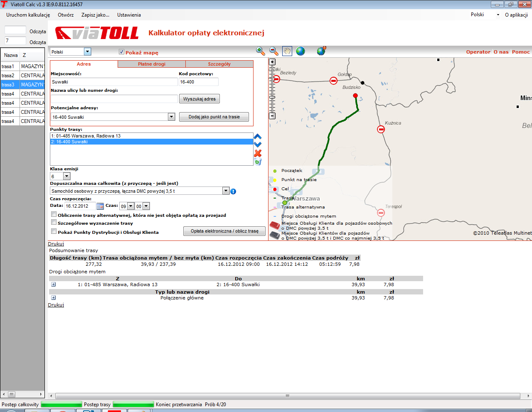Open the minutes dropdown showing 00
The width and height of the screenshot is (532, 412).
click(x=146, y=206)
